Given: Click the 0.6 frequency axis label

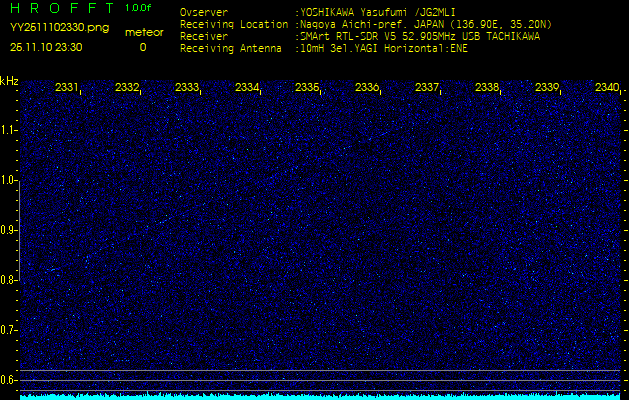Looking at the screenshot, I should [9, 379].
